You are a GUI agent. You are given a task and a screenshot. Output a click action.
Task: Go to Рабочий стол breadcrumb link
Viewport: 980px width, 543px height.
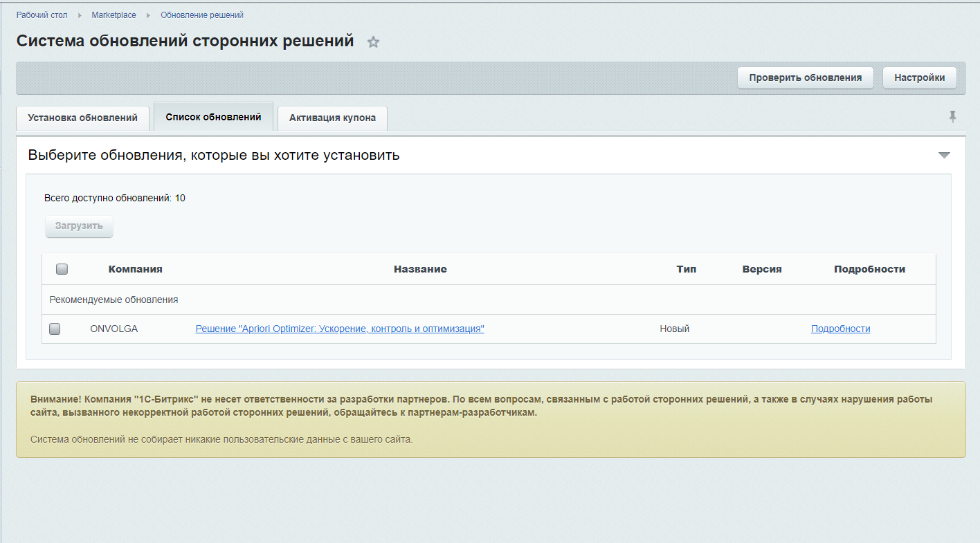(x=42, y=15)
